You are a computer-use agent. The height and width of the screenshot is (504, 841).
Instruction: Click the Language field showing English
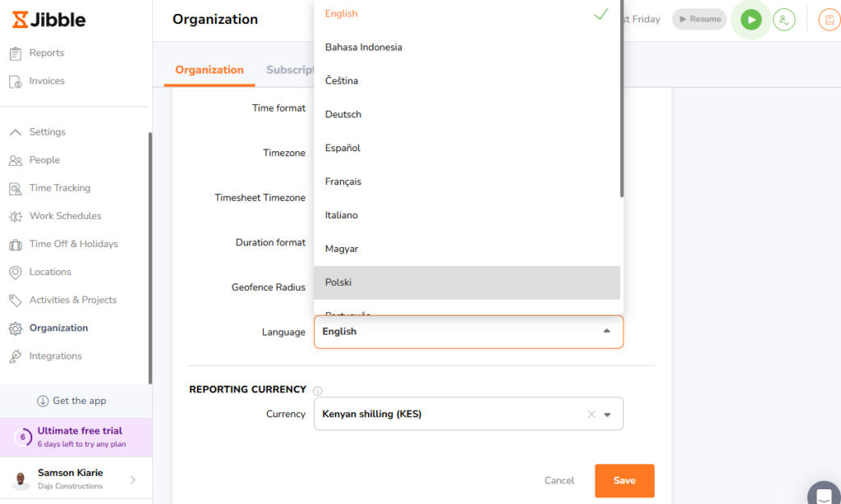coord(468,332)
